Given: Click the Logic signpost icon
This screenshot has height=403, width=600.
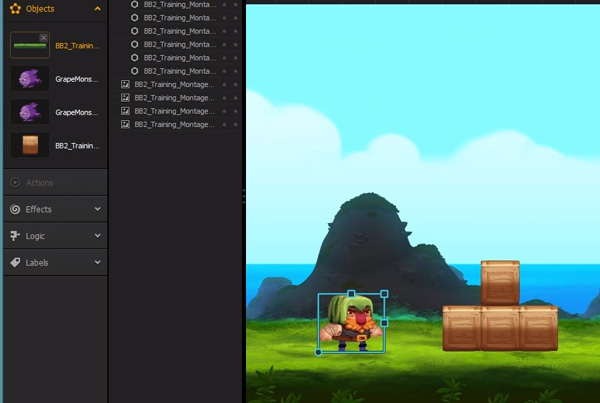Looking at the screenshot, I should 15,236.
